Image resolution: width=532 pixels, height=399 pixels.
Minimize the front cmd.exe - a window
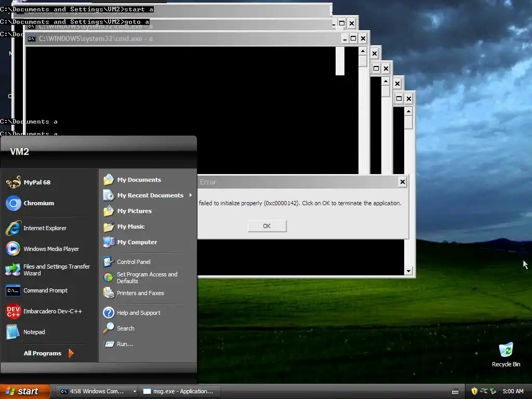click(345, 38)
